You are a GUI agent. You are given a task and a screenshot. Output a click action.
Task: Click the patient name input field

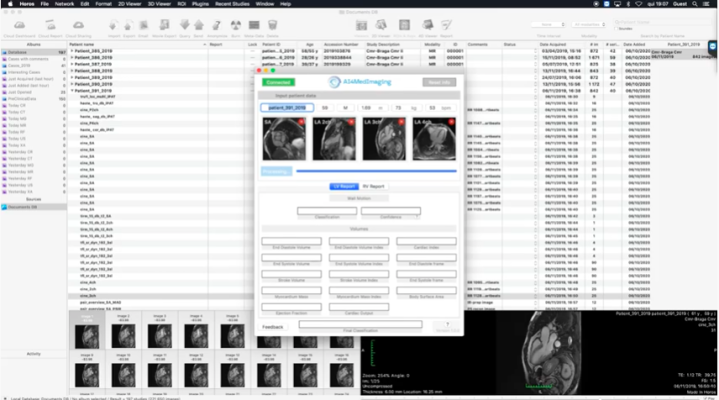click(287, 107)
